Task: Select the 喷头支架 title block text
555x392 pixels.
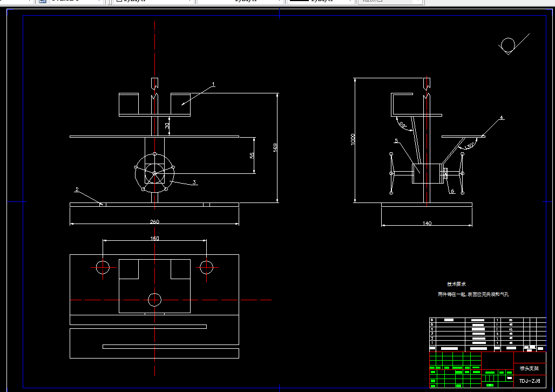Action: tap(529, 368)
